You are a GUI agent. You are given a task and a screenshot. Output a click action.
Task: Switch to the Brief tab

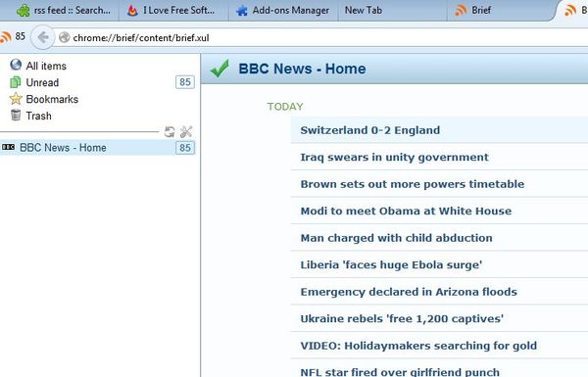(x=499, y=10)
